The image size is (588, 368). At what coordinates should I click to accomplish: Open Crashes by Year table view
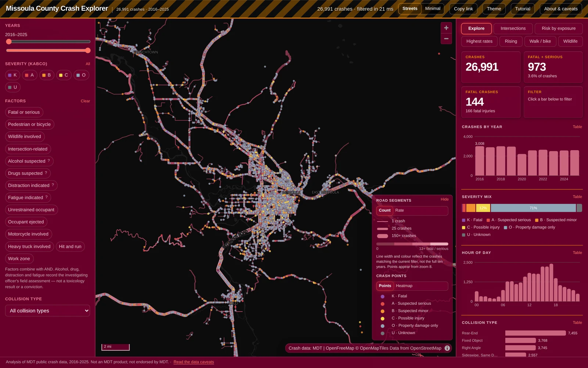pos(577,127)
